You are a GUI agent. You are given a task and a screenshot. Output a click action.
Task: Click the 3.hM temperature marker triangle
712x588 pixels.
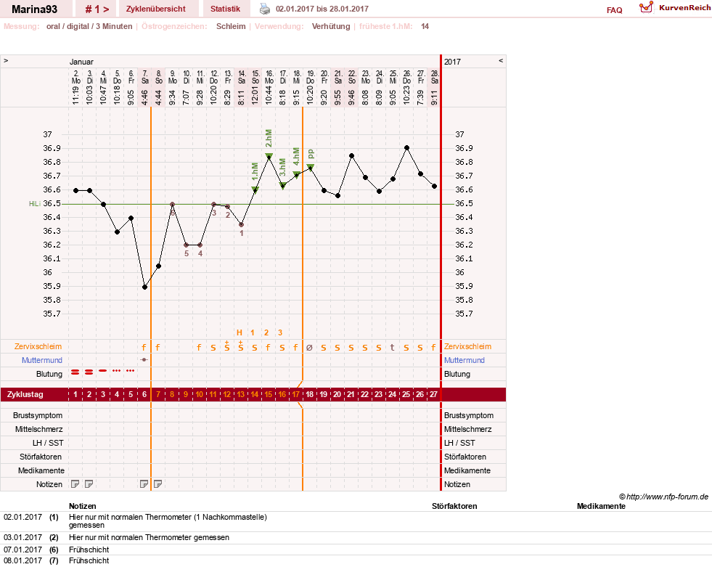[x=283, y=186]
